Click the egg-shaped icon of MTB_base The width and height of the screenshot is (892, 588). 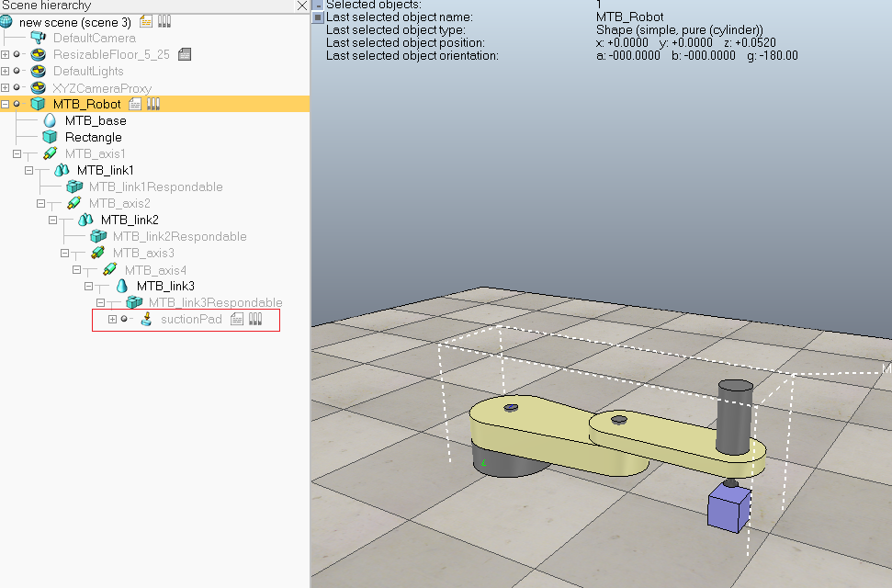coord(50,120)
